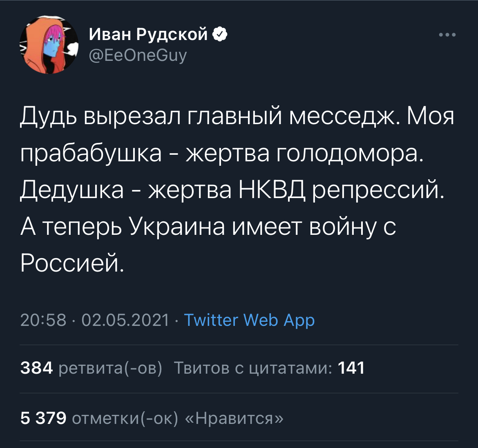Click the word прабабушка in the tweet
The height and width of the screenshot is (448, 478).
tap(91, 154)
